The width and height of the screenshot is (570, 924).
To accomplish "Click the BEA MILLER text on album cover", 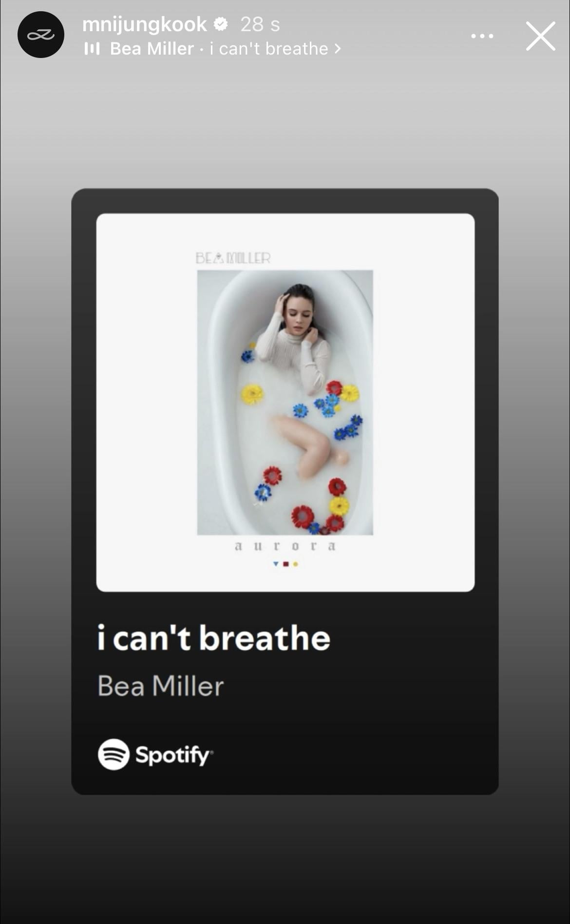I will pyautogui.click(x=233, y=258).
